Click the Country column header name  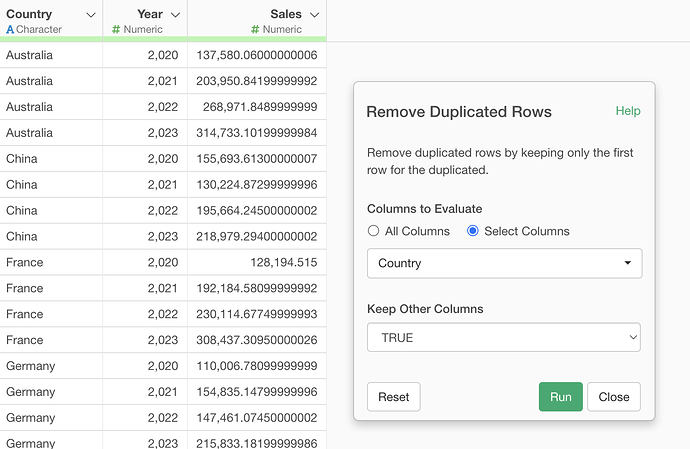coord(29,15)
